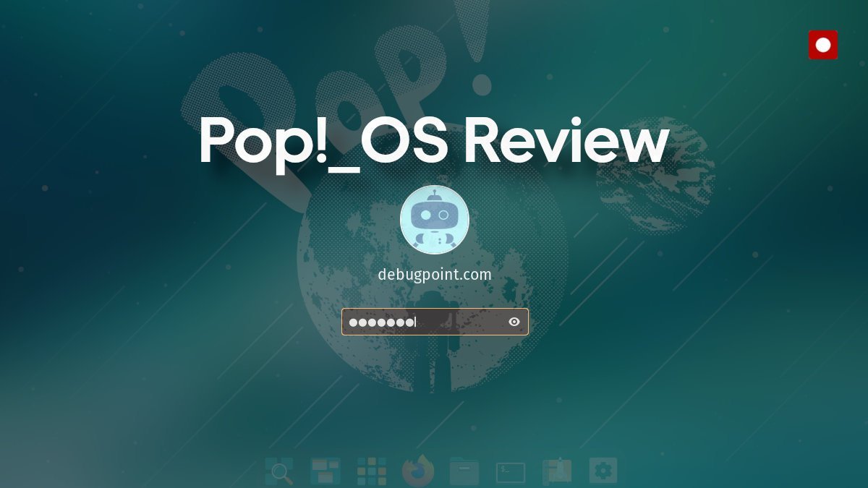Image resolution: width=868 pixels, height=488 pixels.
Task: Open the launcher search magnifier in dock
Action: (279, 472)
